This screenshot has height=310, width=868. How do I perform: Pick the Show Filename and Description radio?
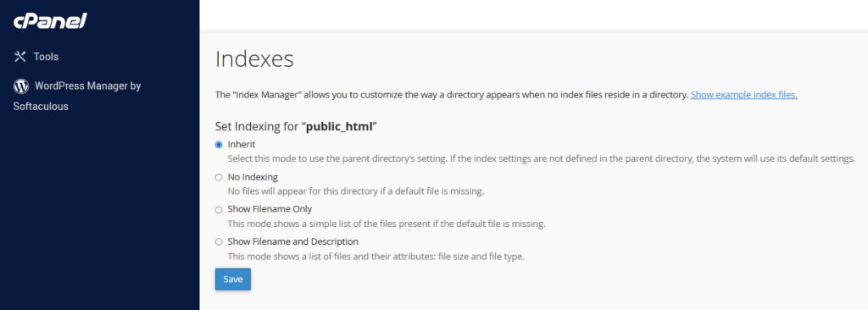click(219, 242)
